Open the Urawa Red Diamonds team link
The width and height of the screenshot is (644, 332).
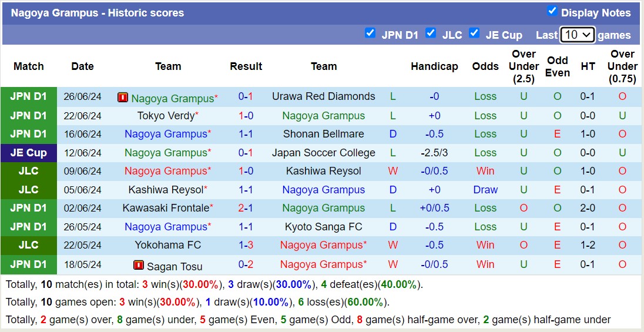coord(323,96)
